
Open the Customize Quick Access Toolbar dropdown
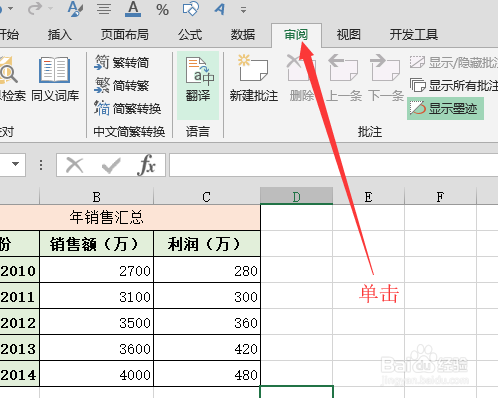(244, 10)
